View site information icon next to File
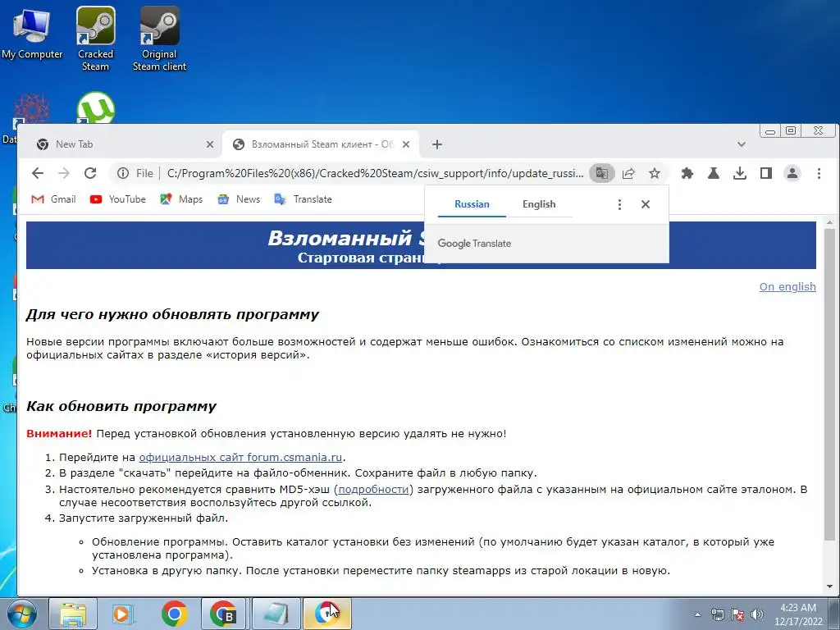 [x=123, y=173]
